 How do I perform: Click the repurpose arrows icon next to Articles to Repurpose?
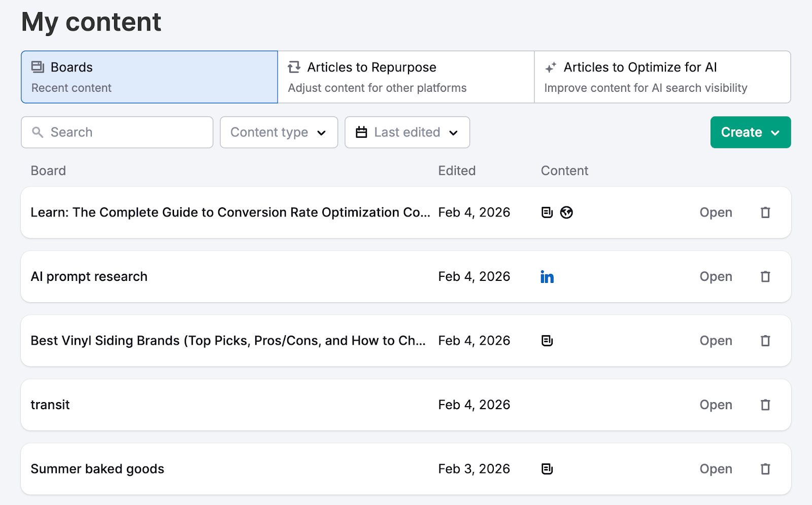293,66
